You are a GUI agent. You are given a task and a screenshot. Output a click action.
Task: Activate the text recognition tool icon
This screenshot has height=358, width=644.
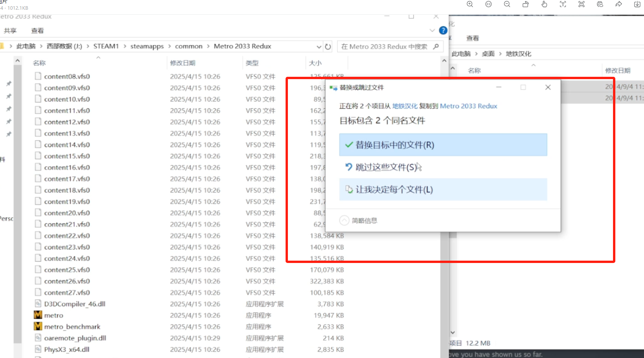pyautogui.click(x=563, y=4)
